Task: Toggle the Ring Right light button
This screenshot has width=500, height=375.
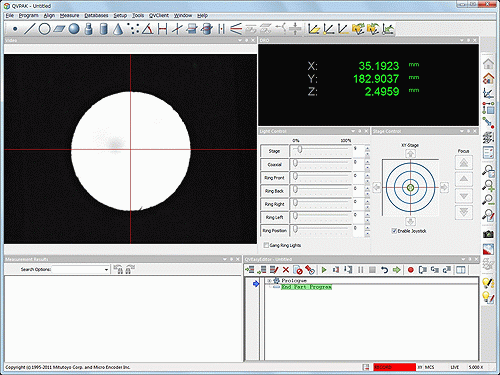Action: (x=274, y=204)
